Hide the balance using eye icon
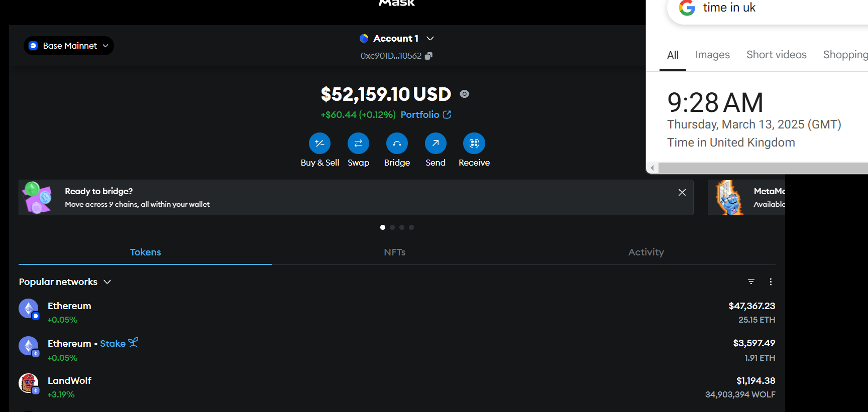 [x=465, y=94]
